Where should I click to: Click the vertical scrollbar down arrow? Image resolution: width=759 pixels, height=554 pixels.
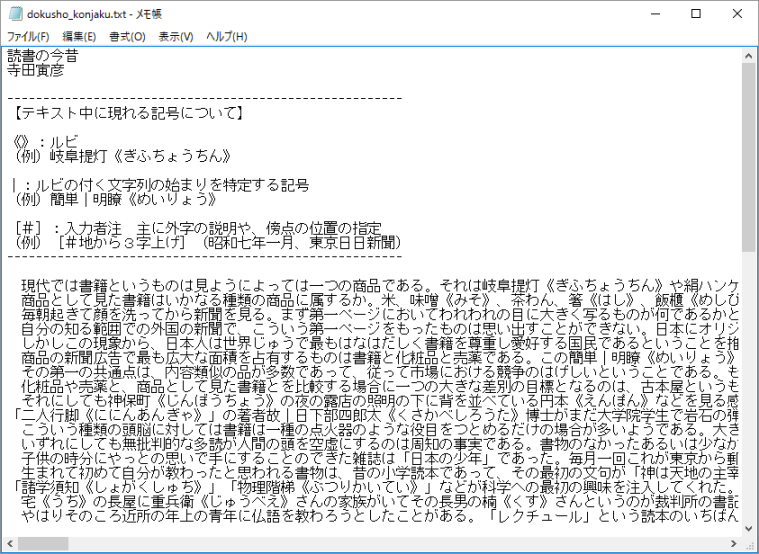748,529
